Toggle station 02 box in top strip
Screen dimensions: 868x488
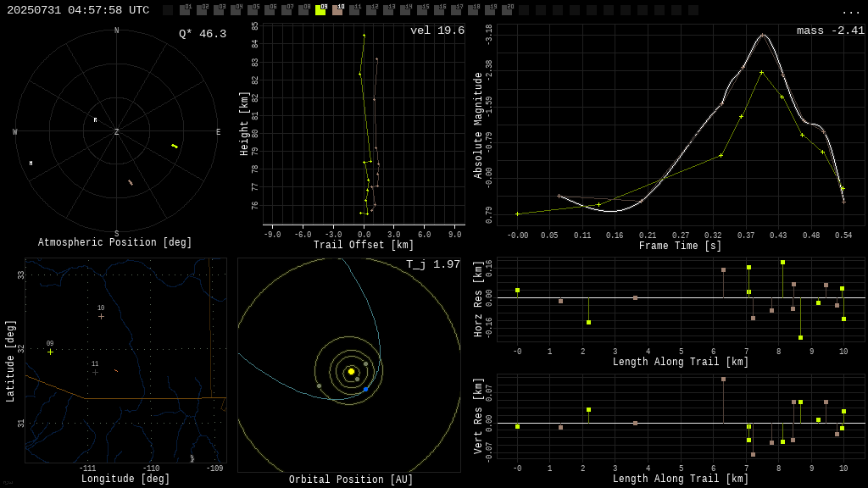202,10
